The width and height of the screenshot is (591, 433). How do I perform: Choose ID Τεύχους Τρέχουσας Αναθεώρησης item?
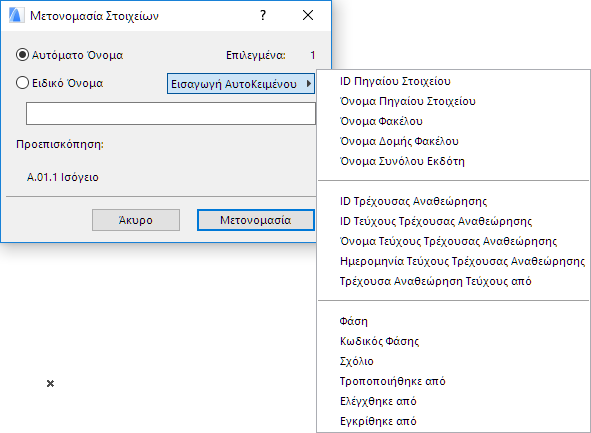coord(453,221)
